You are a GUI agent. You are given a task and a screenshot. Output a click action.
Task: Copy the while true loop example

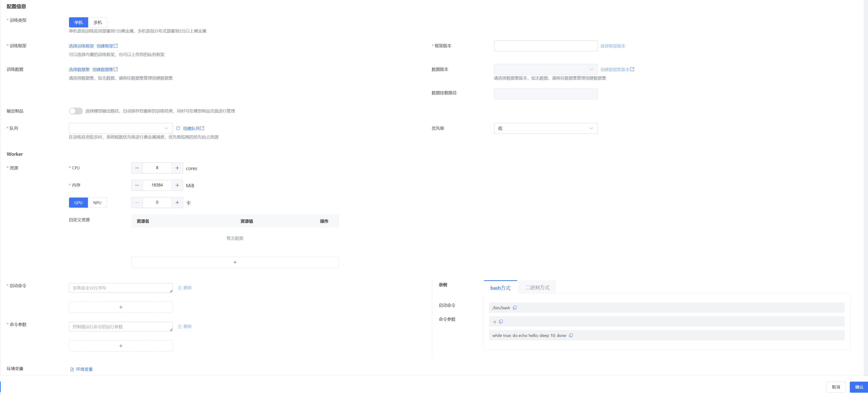click(571, 335)
